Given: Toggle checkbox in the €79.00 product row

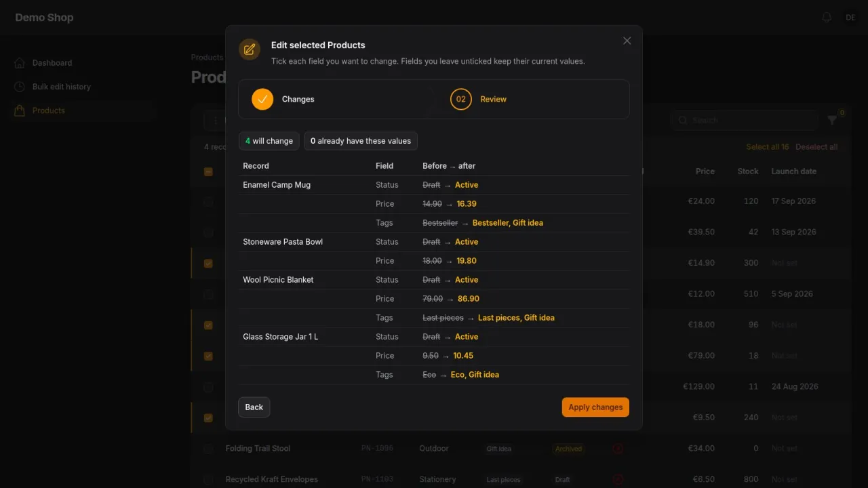Looking at the screenshot, I should pyautogui.click(x=208, y=356).
